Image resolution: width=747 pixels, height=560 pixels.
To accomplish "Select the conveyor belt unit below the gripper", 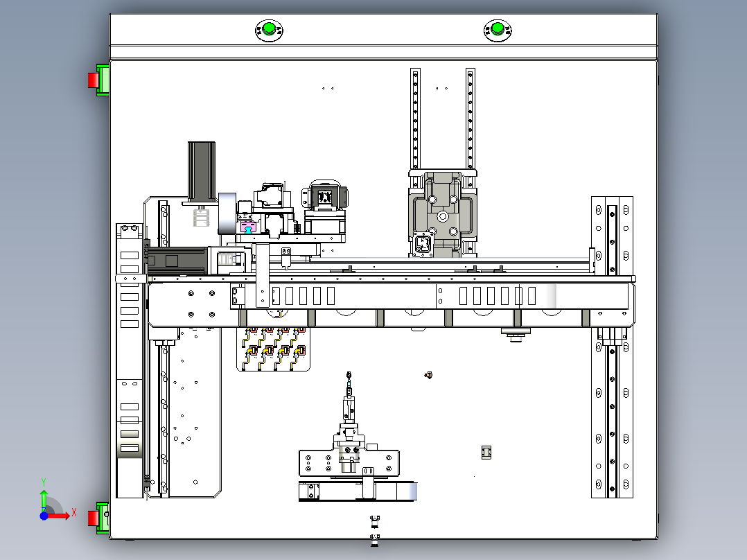I will (x=358, y=491).
